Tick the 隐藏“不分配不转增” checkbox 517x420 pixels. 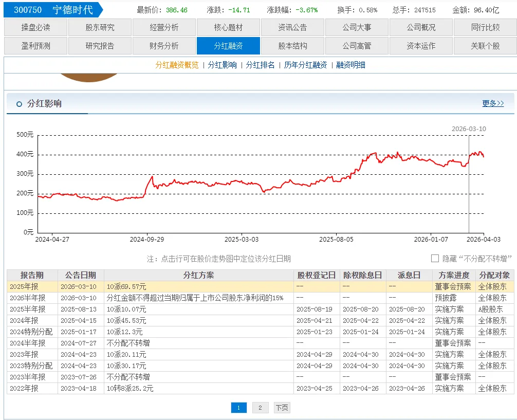435,259
